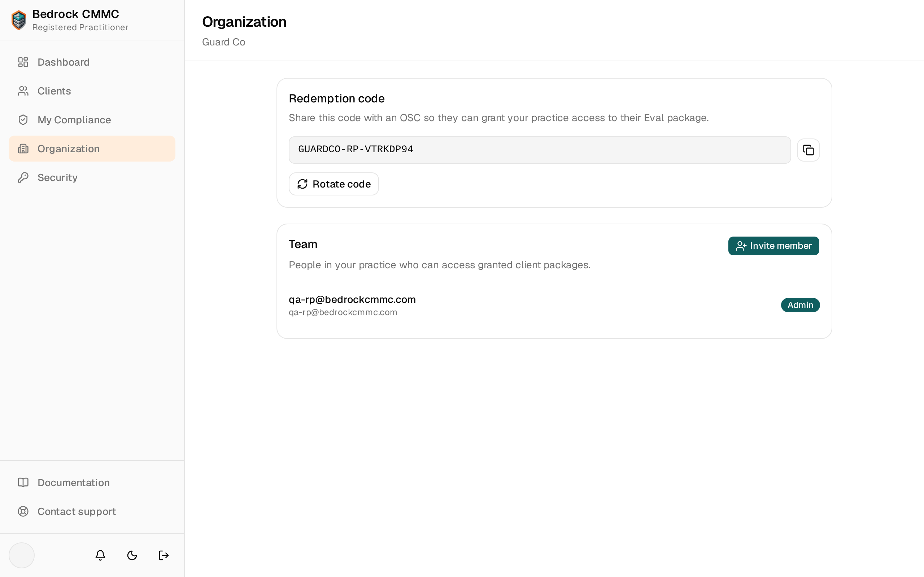This screenshot has height=577, width=924.
Task: Open the Organization menu item
Action: [92, 149]
